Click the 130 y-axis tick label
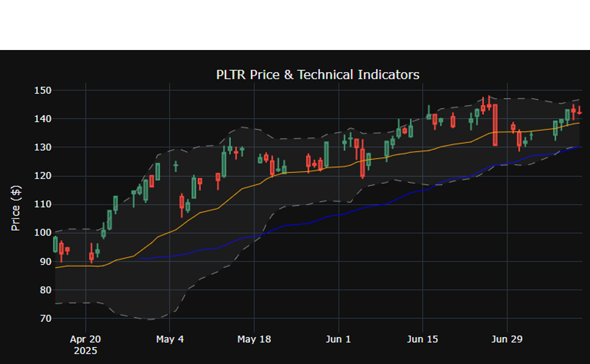 pyautogui.click(x=43, y=148)
